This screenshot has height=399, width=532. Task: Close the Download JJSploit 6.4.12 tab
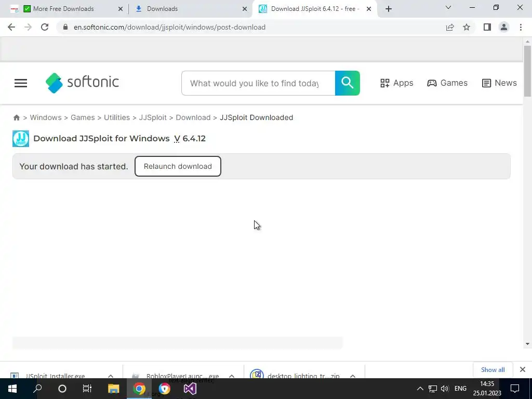click(369, 9)
